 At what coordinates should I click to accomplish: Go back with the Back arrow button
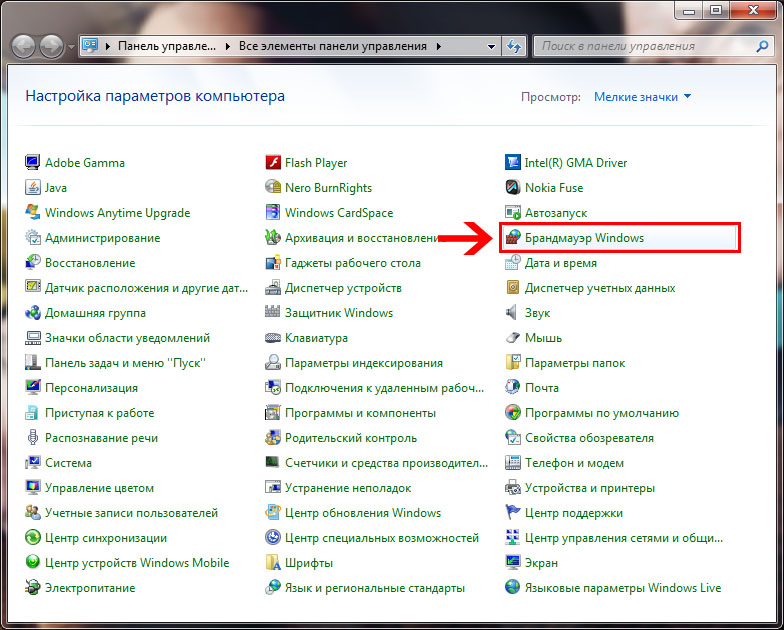click(x=23, y=46)
